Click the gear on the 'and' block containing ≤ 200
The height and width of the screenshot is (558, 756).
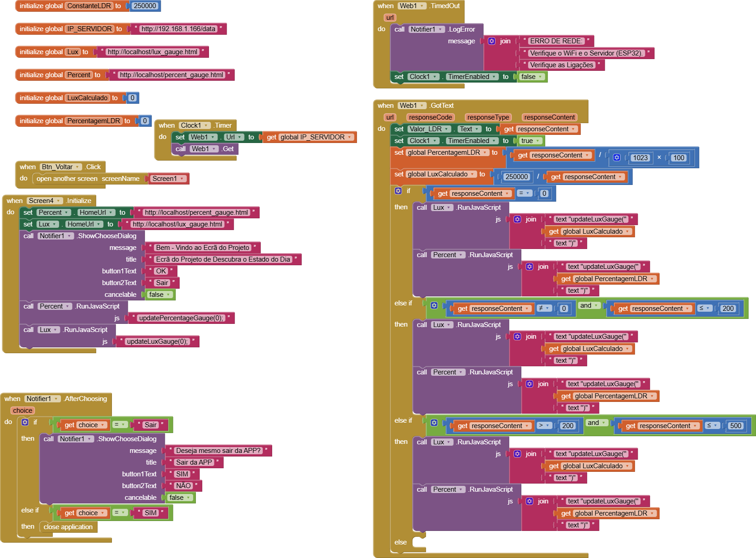[x=434, y=305]
